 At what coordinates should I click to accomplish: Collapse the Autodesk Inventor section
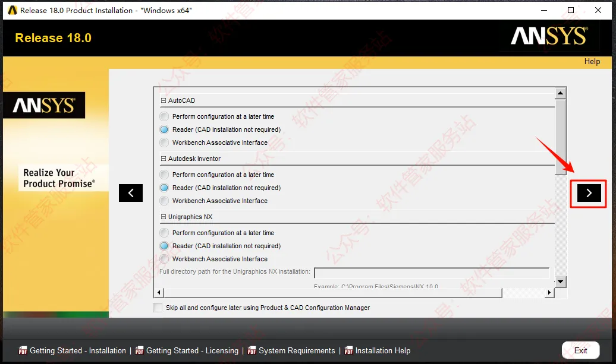point(164,159)
